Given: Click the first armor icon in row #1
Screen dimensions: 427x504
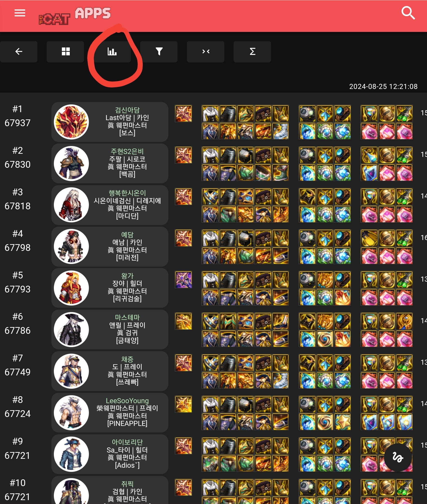Looking at the screenshot, I should [x=210, y=113].
